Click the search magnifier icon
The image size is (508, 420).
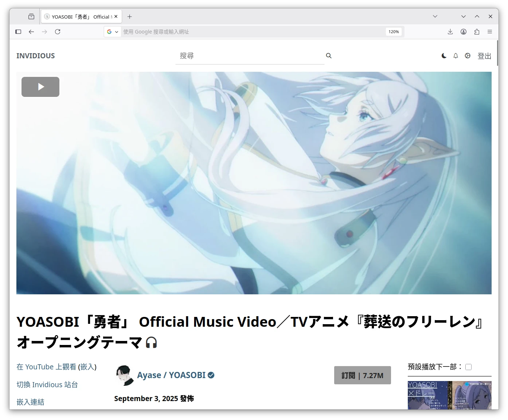point(329,56)
